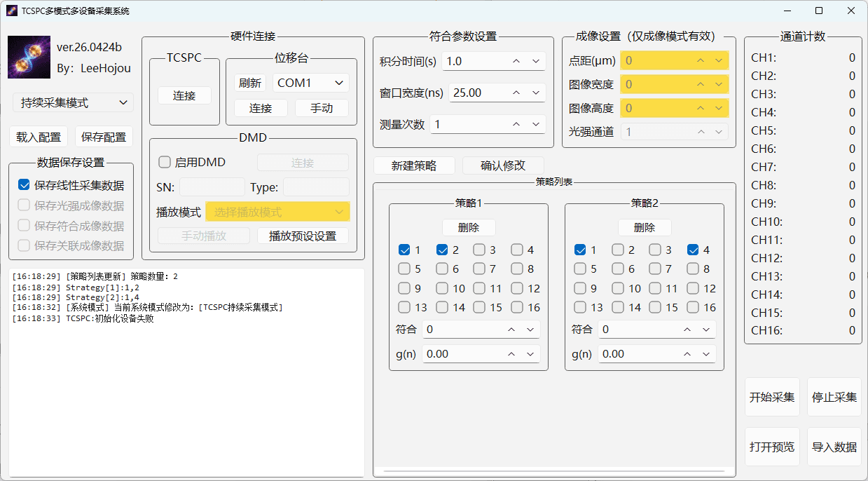This screenshot has height=481, width=868.
Task: Uncheck 保存线性采集数据 checkbox
Action: (x=24, y=185)
